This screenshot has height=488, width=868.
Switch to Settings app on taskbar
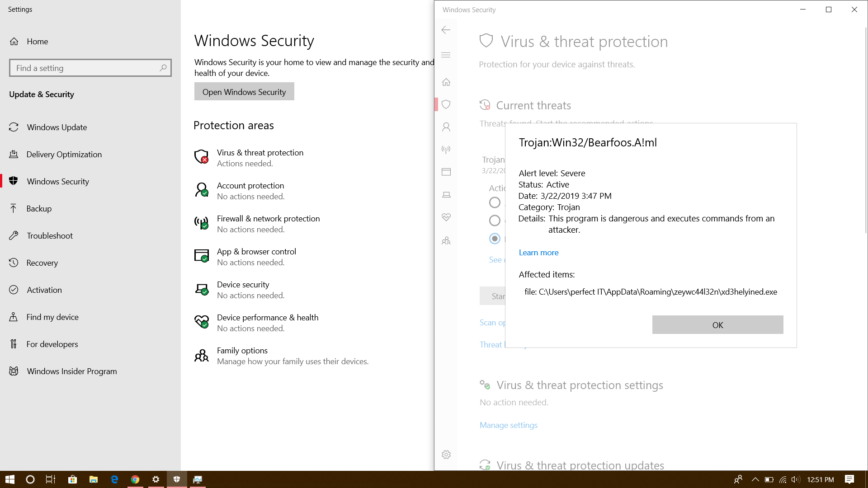[x=156, y=479]
